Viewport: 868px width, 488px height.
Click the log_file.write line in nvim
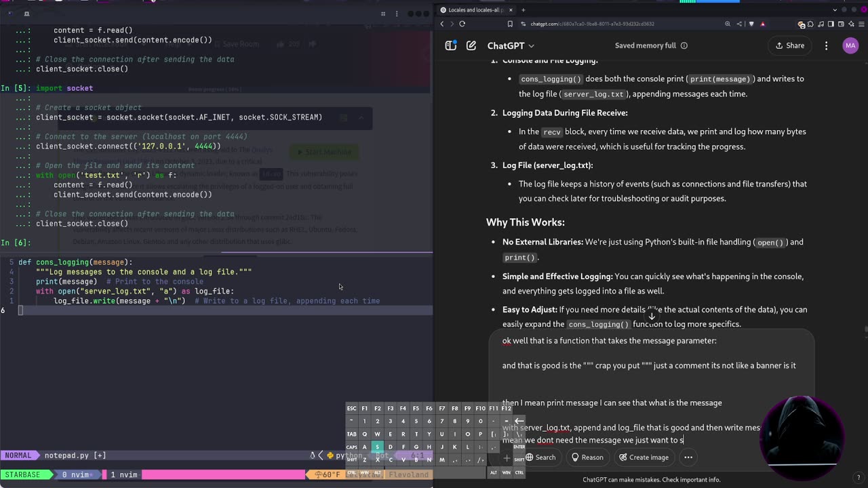click(216, 301)
